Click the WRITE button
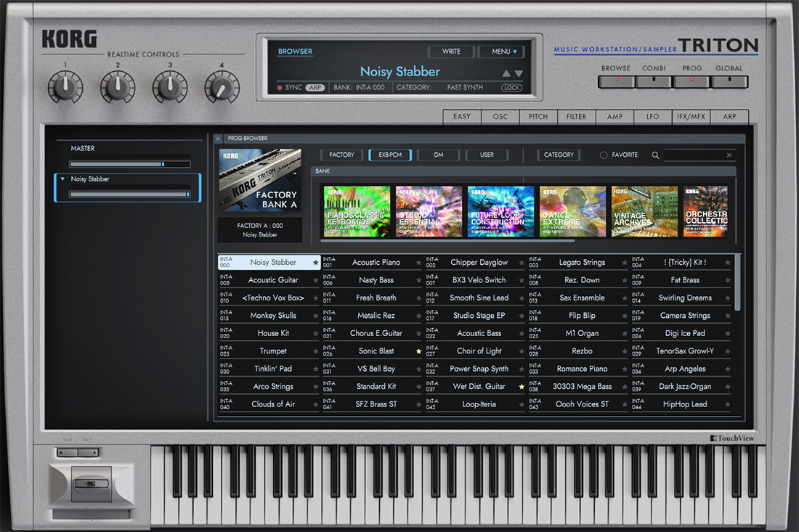The height and width of the screenshot is (532, 799). click(x=451, y=52)
